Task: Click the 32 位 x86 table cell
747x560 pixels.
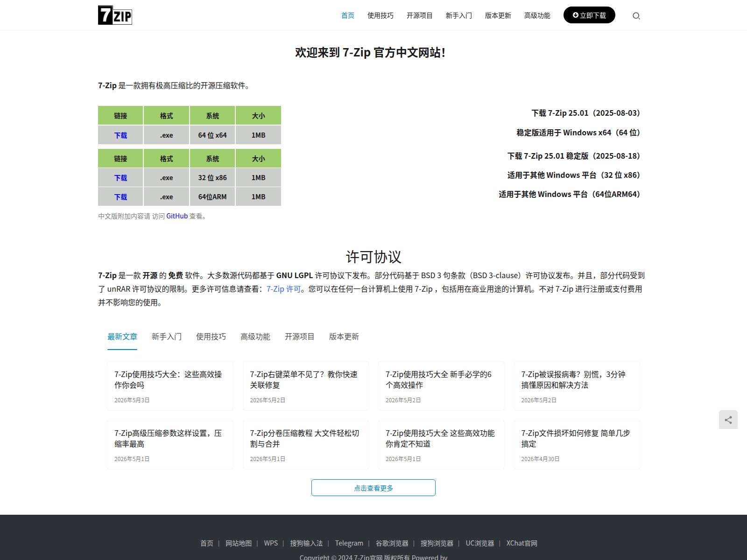Action: (212, 177)
